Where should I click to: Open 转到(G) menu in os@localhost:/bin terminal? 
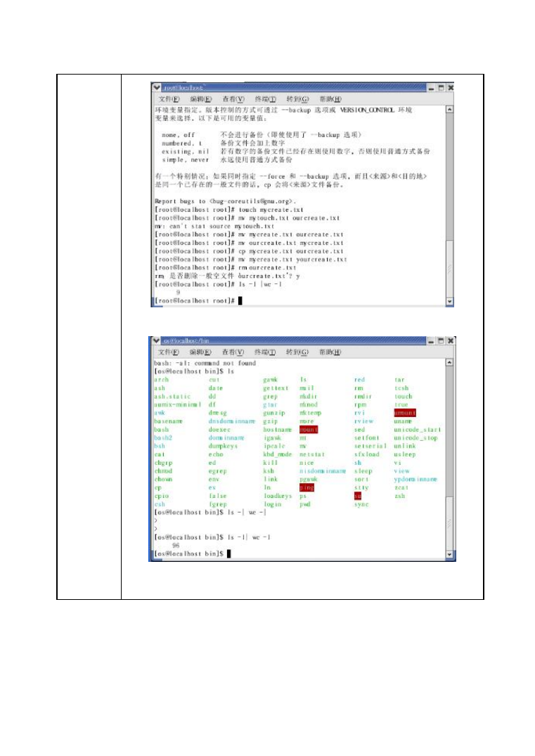point(297,352)
